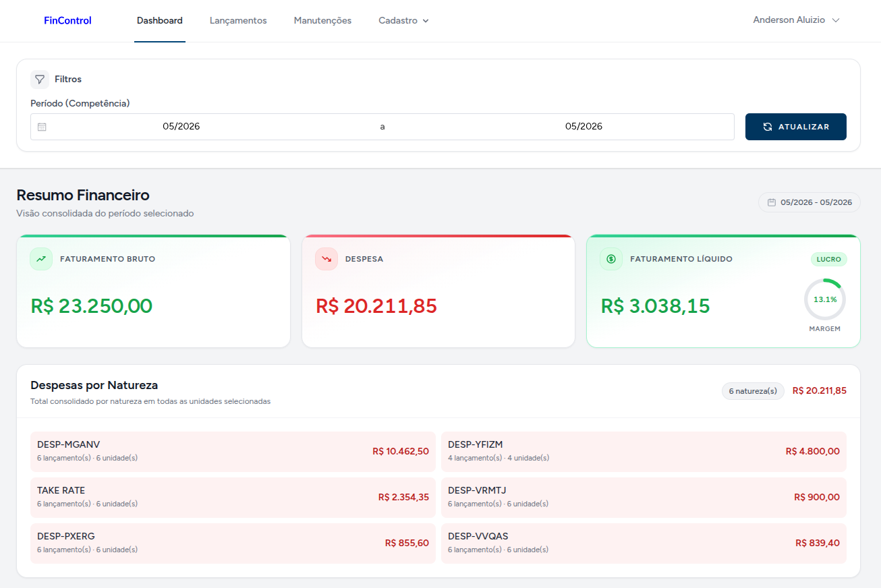Click the 6 natureza(s) count badge
Screen dimensions: 881x588
tap(753, 391)
